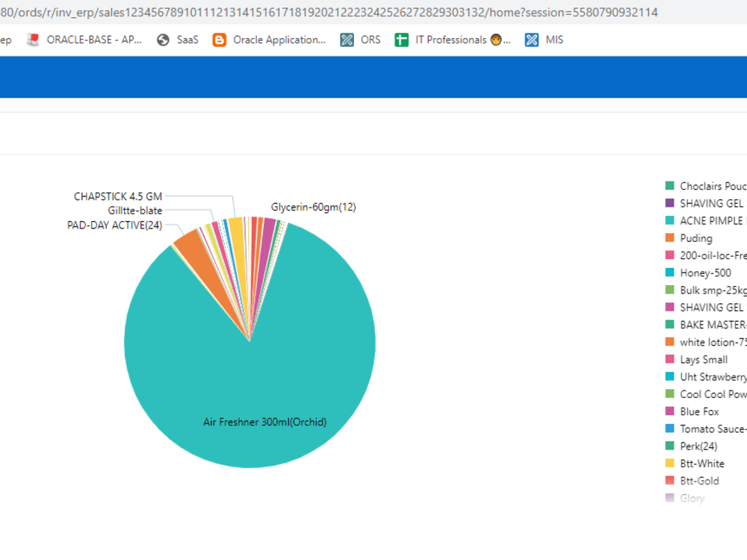Select BAKE MASTER legend entry text
This screenshot has height=560, width=747.
pyautogui.click(x=713, y=325)
